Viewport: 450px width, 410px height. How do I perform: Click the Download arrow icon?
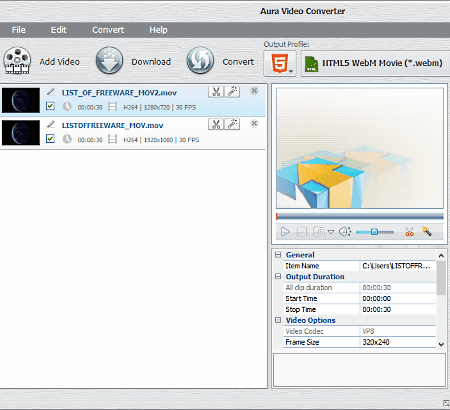pos(109,61)
